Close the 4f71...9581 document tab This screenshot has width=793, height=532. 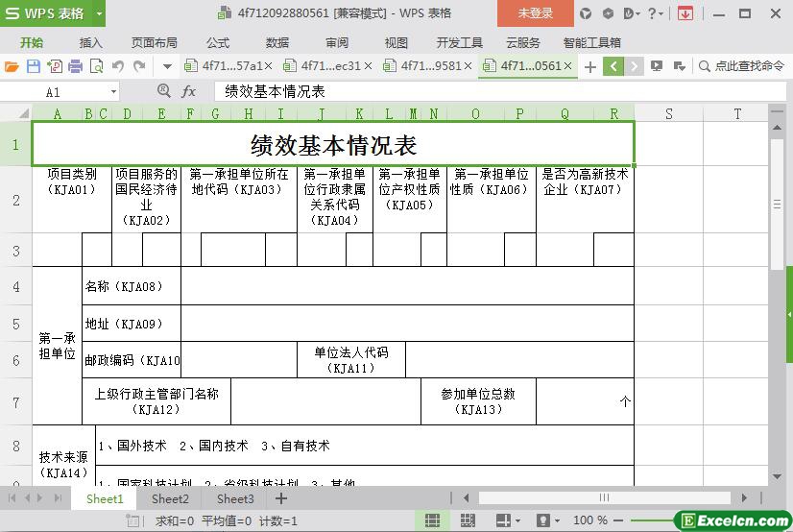(468, 65)
